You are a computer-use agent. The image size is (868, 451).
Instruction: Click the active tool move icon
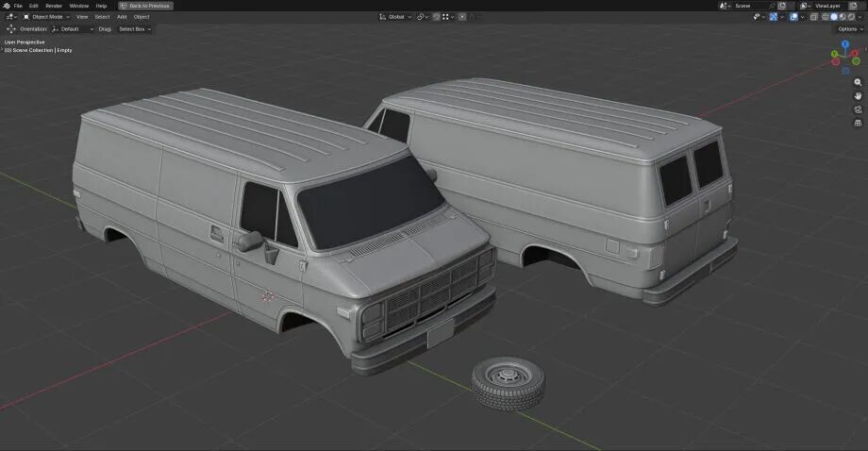[x=10, y=28]
